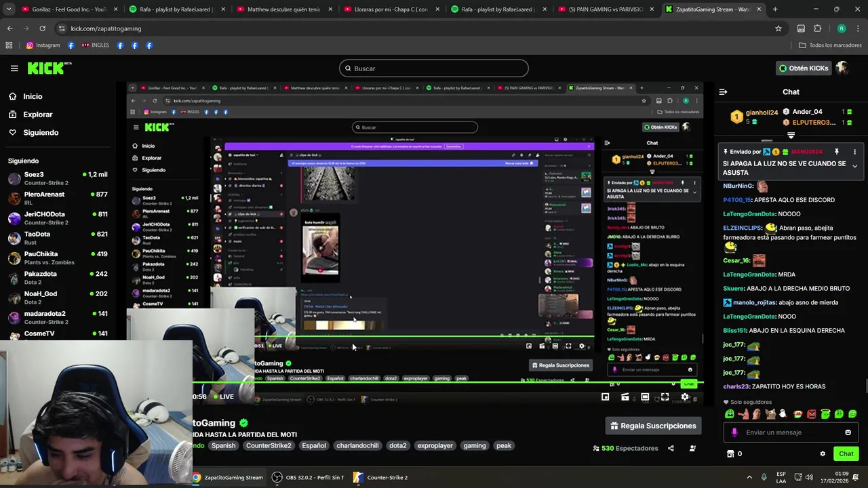Image resolution: width=868 pixels, height=488 pixels.
Task: Unpin the pinned chat message
Action: point(836,152)
